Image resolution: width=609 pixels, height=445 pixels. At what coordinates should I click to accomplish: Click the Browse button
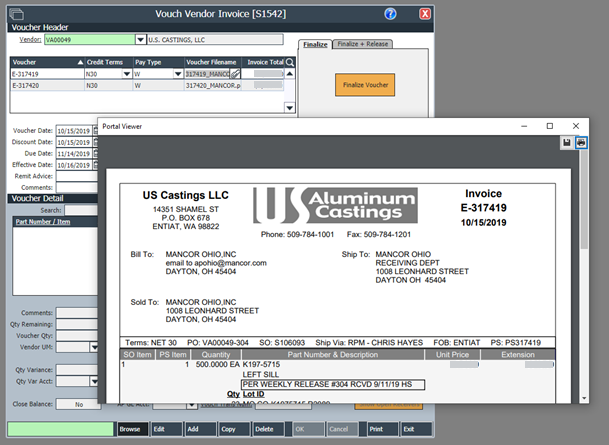point(132,429)
